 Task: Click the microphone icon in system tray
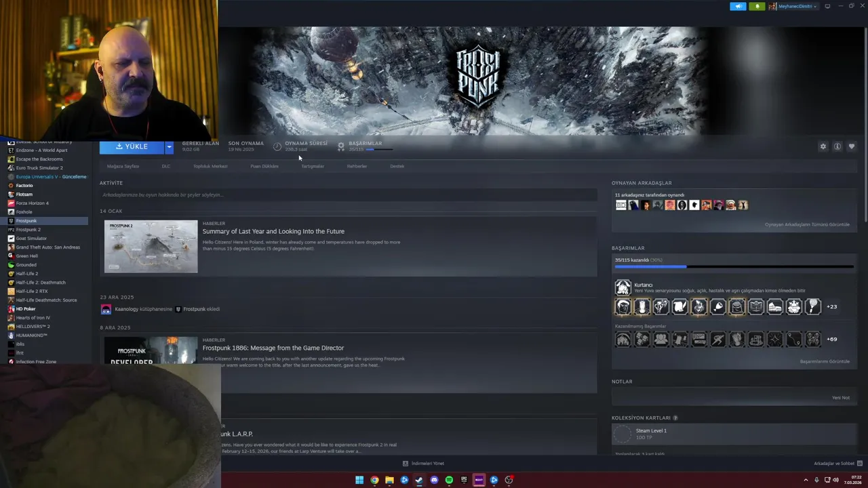816,480
